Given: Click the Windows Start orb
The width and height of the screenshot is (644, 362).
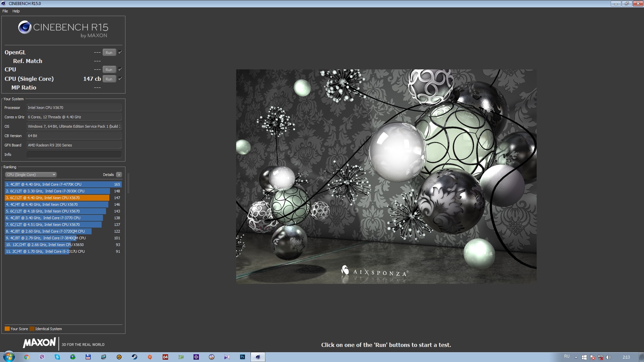Looking at the screenshot, I should point(9,357).
